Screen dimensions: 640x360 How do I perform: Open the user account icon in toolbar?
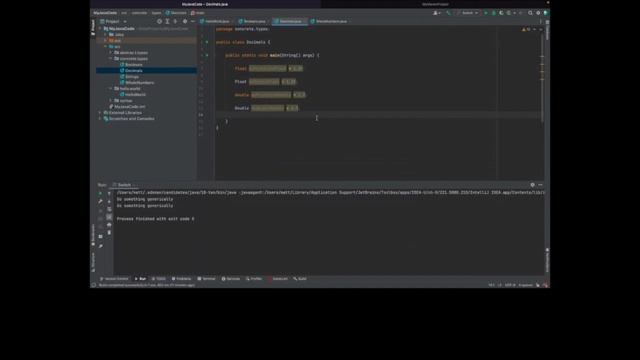pos(436,13)
